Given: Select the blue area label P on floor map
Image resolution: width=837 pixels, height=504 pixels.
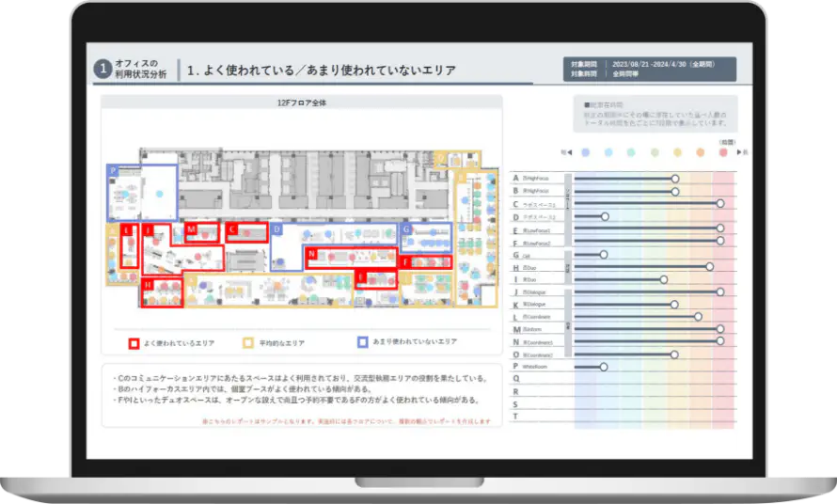Looking at the screenshot, I should click(x=112, y=170).
